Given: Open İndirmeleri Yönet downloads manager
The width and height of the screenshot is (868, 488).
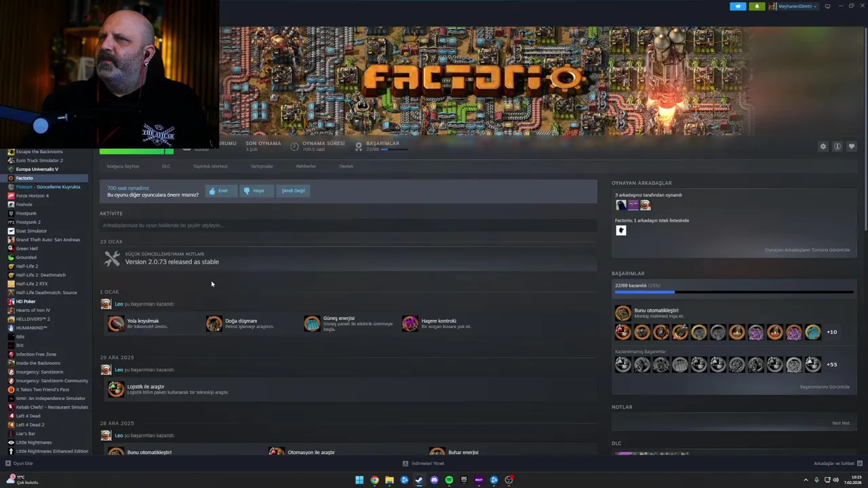Looking at the screenshot, I should click(x=423, y=464).
